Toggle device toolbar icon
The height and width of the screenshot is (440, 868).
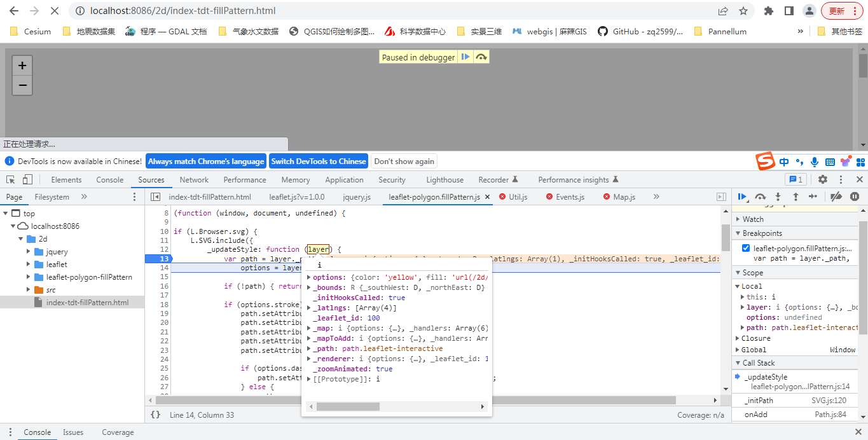(29, 180)
